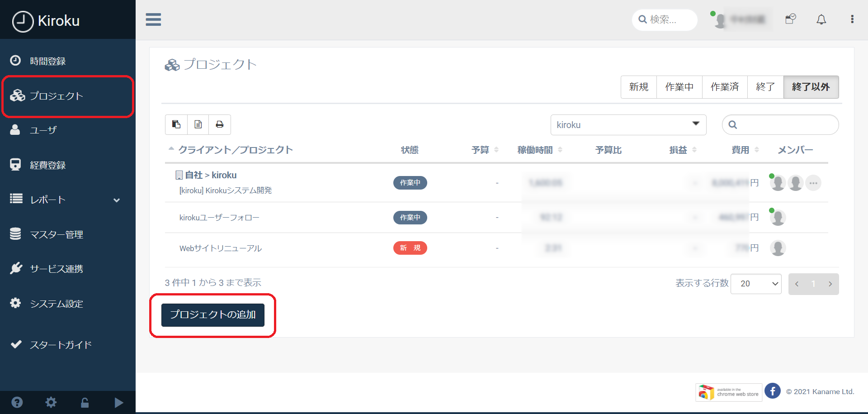The image size is (868, 414).
Task: Click the copy to clipboard icon
Action: [176, 124]
